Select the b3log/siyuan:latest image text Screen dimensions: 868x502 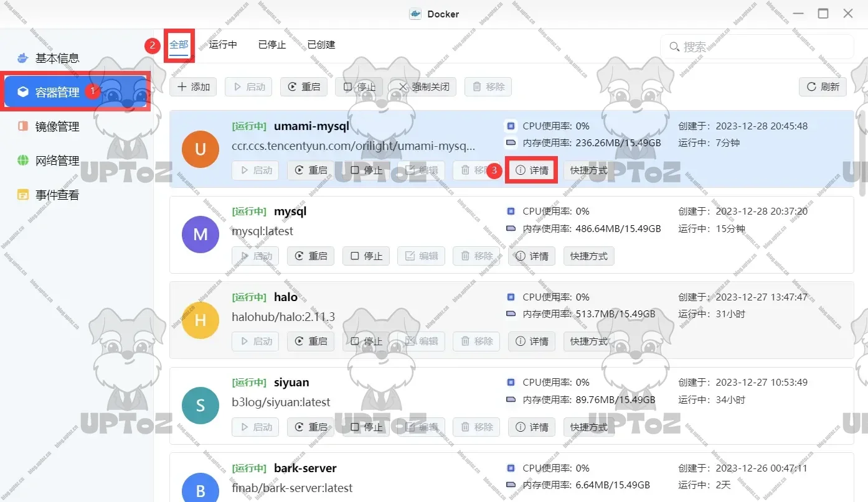click(x=281, y=402)
